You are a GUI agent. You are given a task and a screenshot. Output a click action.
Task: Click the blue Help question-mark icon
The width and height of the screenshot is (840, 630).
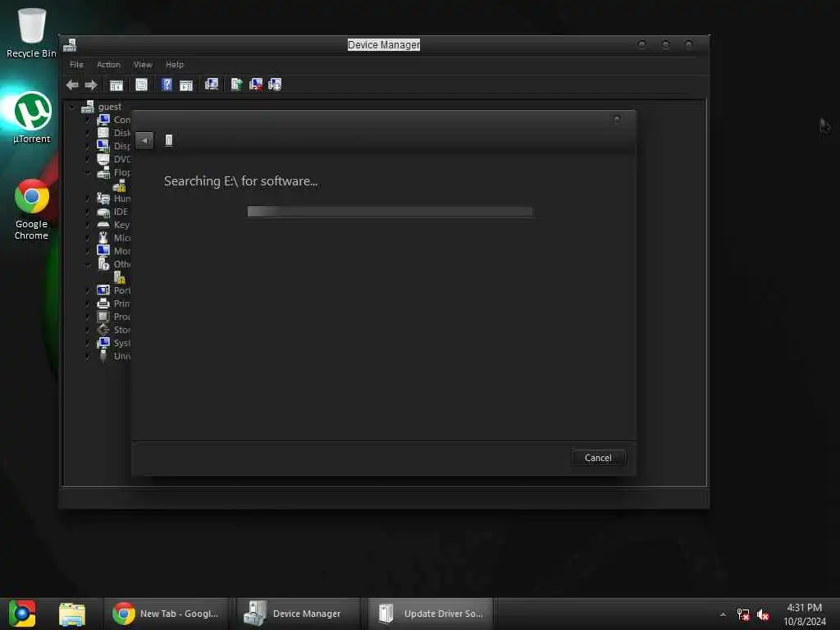pyautogui.click(x=167, y=84)
